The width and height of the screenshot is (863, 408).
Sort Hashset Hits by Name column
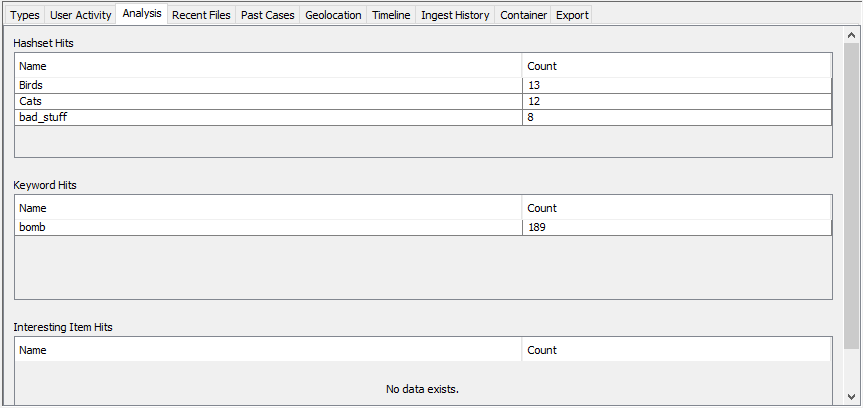click(268, 66)
